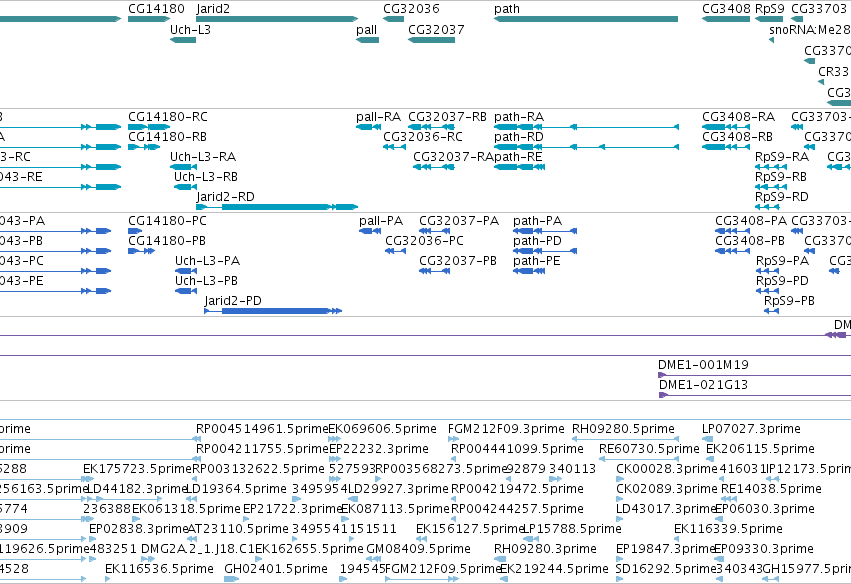
Task: Open transcript Uch-L3-RA
Action: [203, 157]
